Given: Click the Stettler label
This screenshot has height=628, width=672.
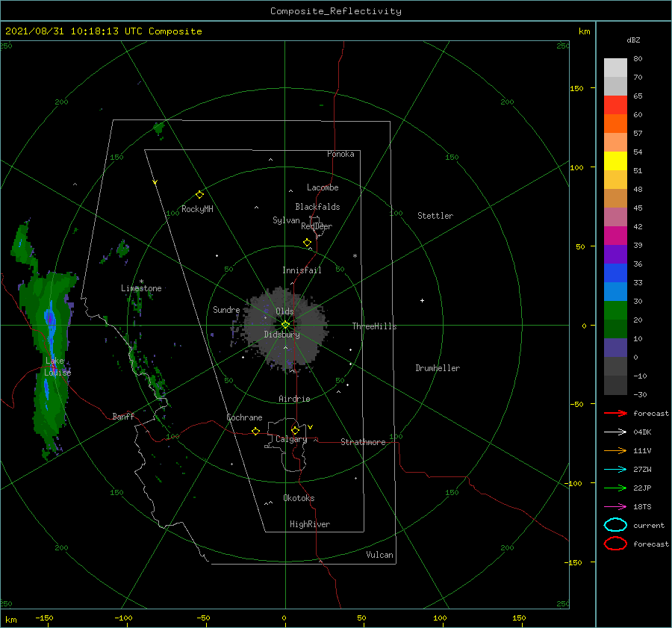Looking at the screenshot, I should [x=435, y=216].
